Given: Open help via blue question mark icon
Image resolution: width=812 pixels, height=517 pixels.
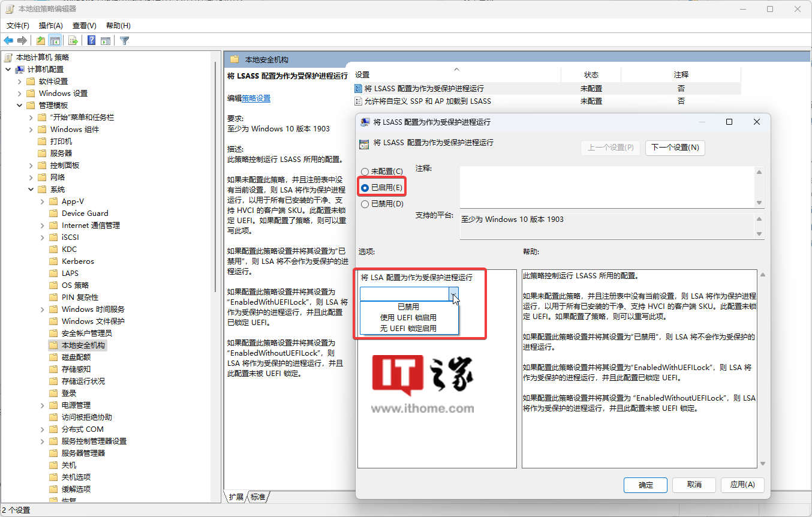Looking at the screenshot, I should [x=92, y=41].
